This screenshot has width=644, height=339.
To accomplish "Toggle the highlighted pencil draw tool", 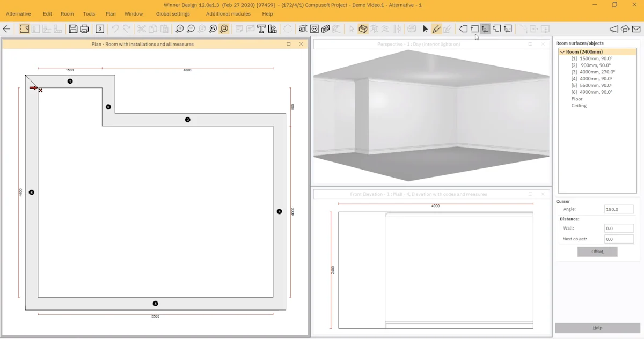I will coord(436,29).
